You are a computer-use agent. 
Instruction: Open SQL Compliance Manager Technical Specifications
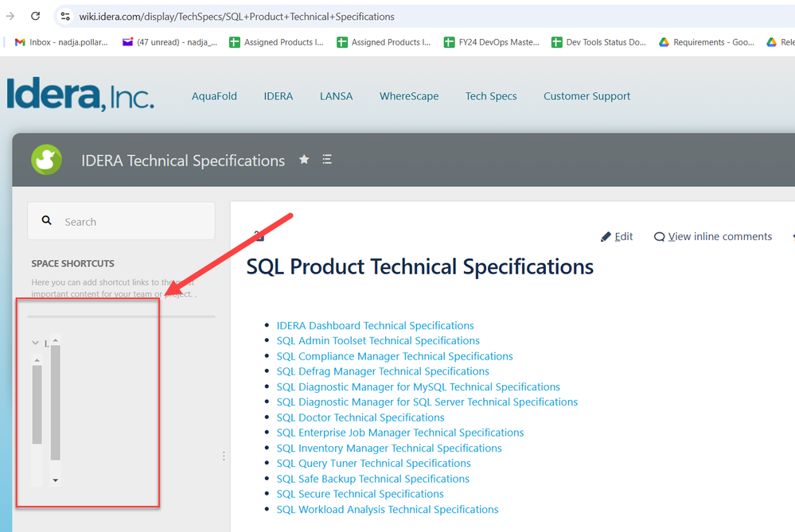[x=395, y=356]
